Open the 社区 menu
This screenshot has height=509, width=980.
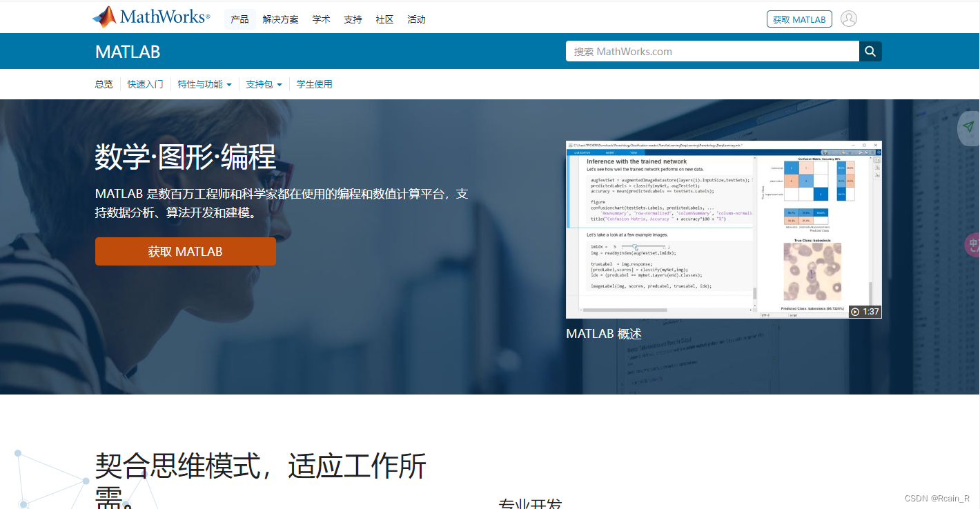tap(385, 19)
